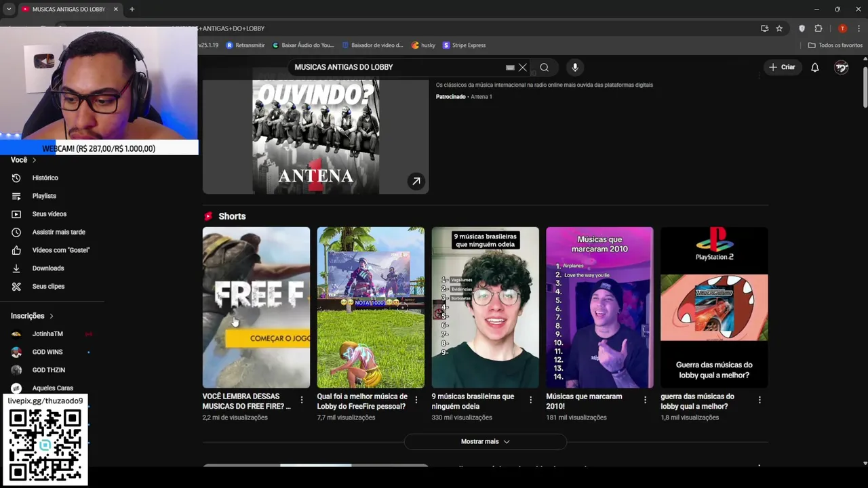Open Assistir mais tarde
The image size is (868, 488).
pos(59,232)
